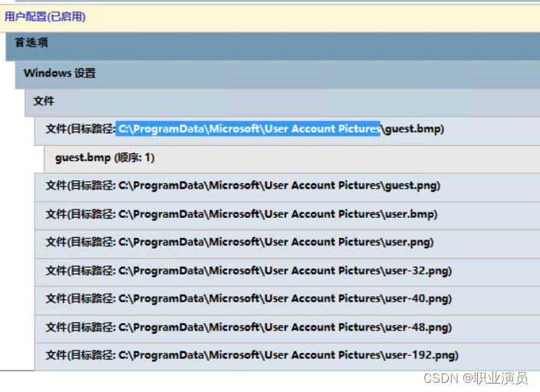Expand the user-48.png target path row
This screenshot has height=392, width=540.
(x=287, y=328)
